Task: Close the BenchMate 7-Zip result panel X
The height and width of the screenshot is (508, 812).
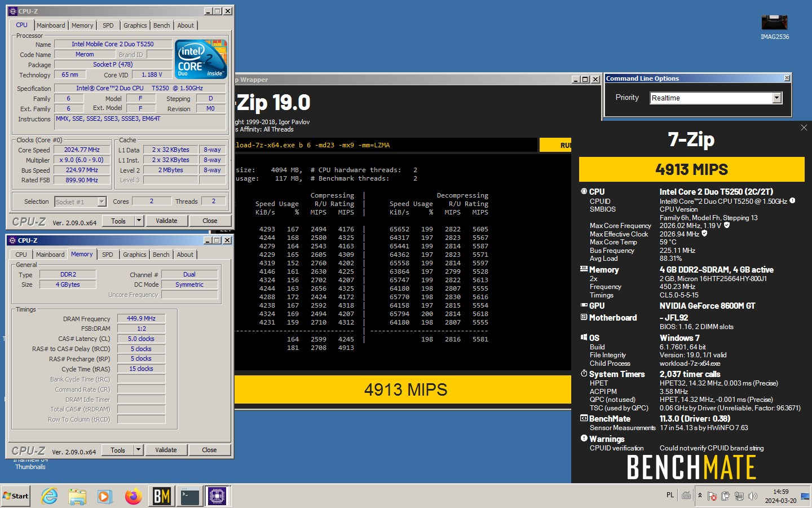Action: click(804, 128)
